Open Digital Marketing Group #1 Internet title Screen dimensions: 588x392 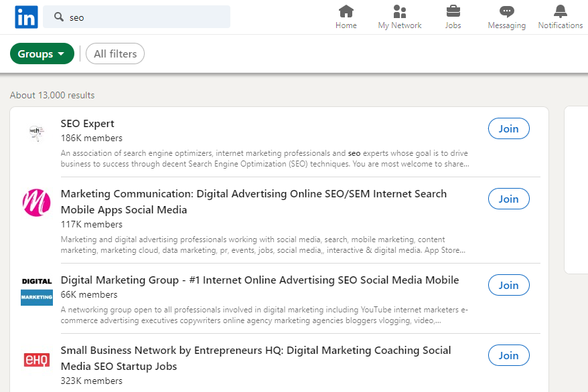click(x=260, y=280)
